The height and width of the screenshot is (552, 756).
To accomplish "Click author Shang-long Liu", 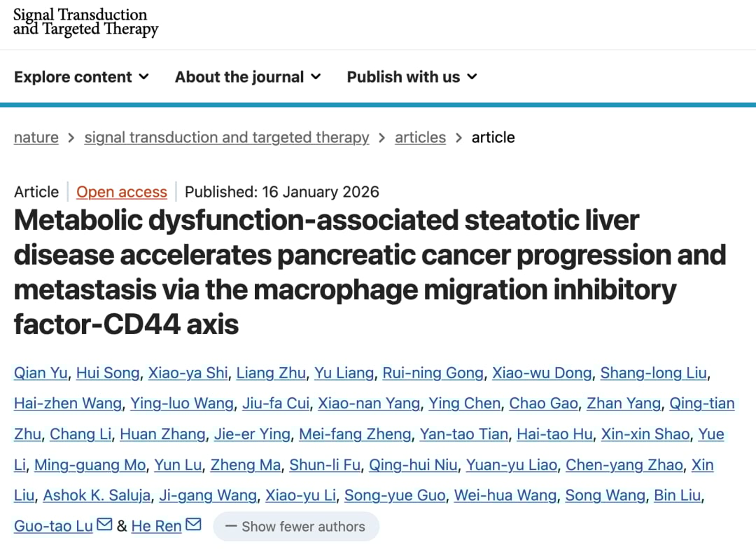I will pyautogui.click(x=653, y=373).
